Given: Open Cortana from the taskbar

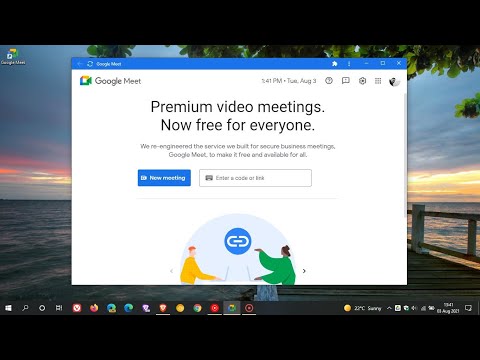Looking at the screenshot, I should click(42, 308).
